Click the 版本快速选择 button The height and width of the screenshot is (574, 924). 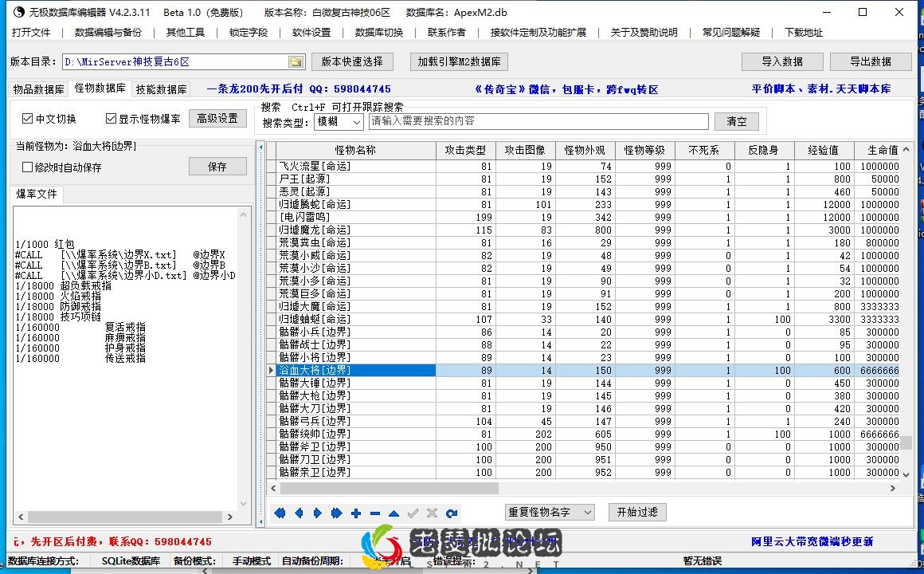pos(352,61)
